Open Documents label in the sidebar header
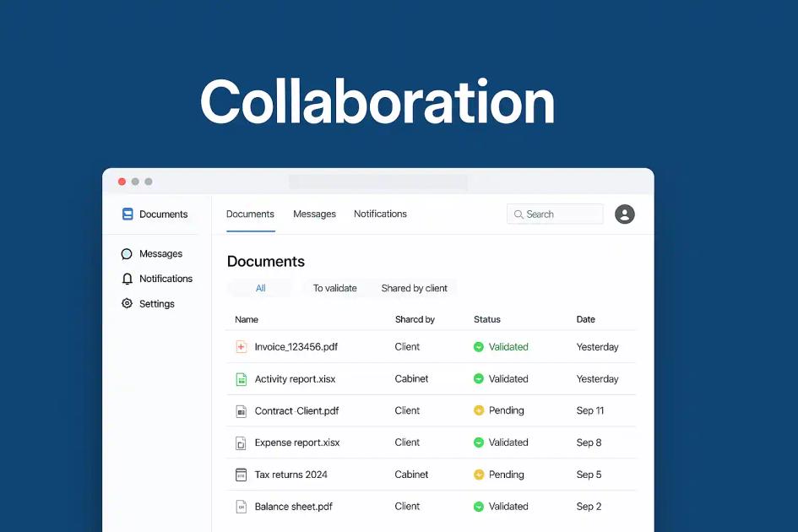 point(163,214)
